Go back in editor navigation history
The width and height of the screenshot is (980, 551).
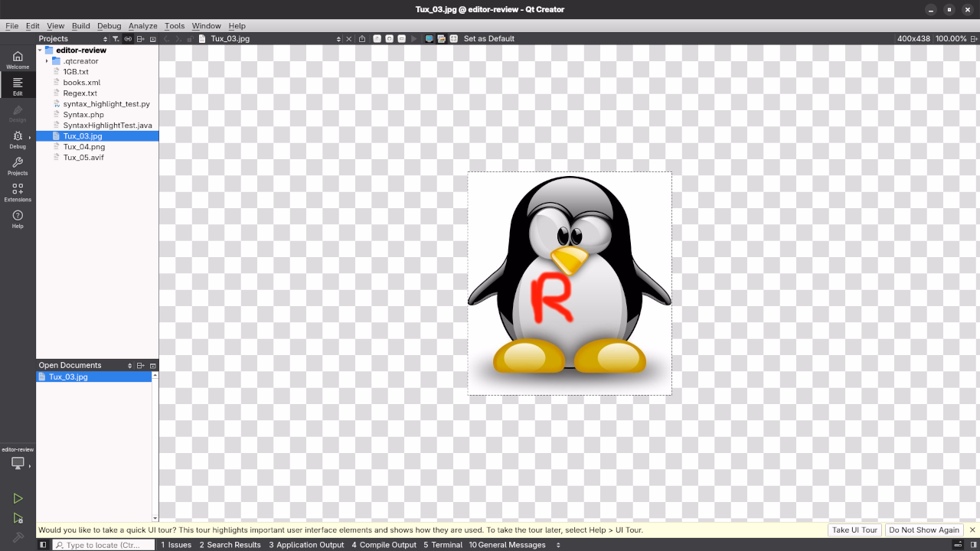point(166,38)
